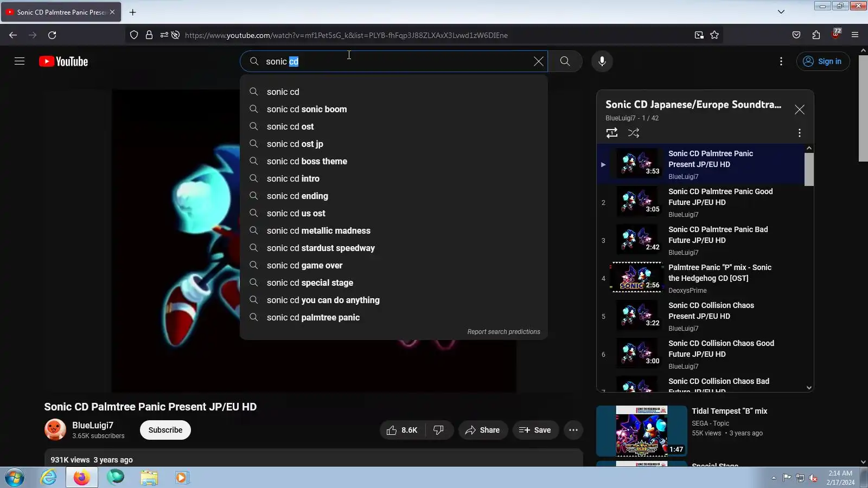
Task: Dislike the video
Action: pos(439,430)
